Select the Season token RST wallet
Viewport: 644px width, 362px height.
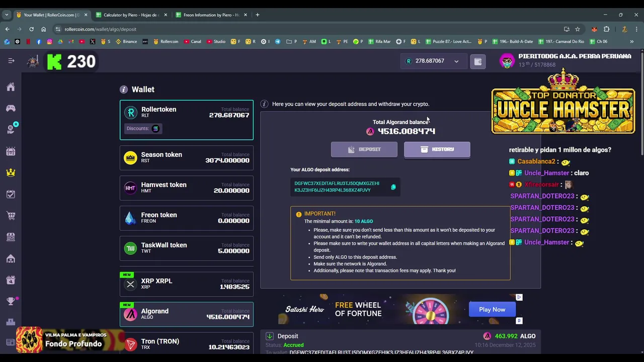(x=187, y=158)
